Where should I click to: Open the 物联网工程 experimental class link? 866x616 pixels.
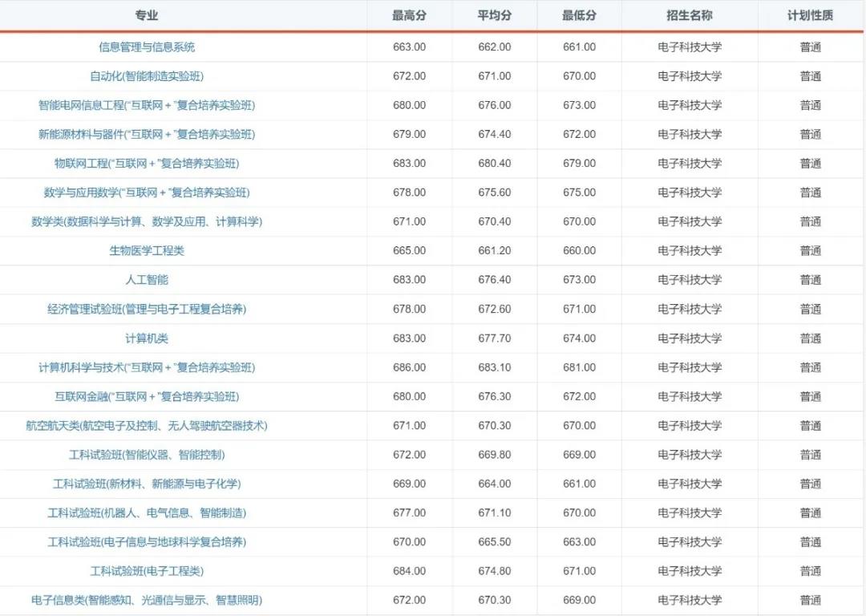146,163
